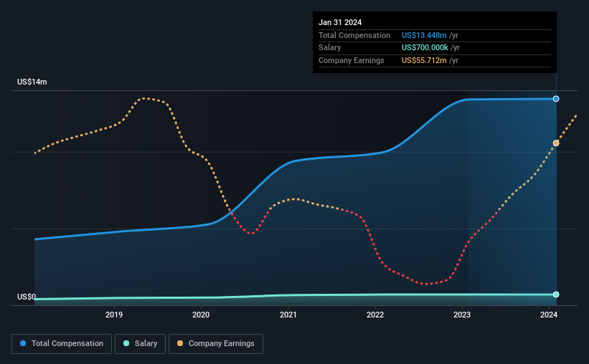
Task: Click the 2021 x-axis label
Action: pyautogui.click(x=288, y=315)
